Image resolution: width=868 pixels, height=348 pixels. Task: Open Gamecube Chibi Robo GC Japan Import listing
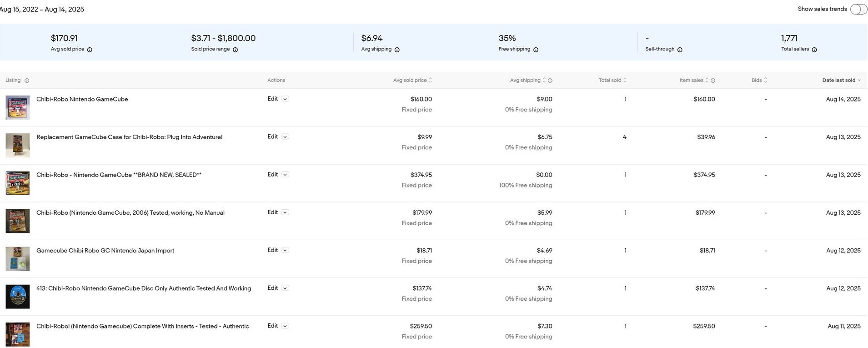[x=105, y=250]
